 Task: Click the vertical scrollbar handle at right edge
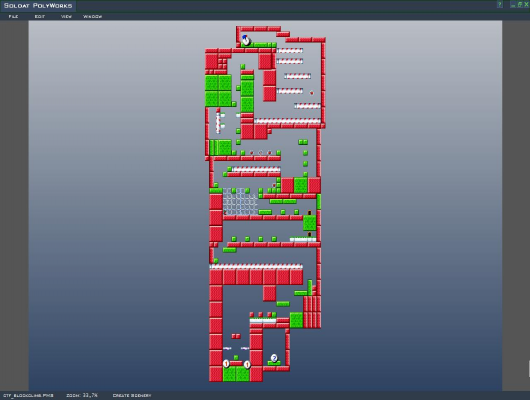pos(529,369)
